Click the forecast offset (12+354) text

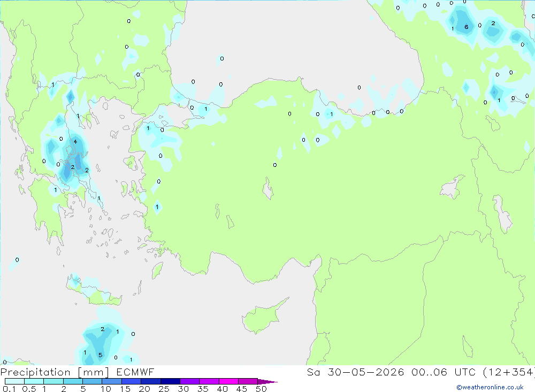pyautogui.click(x=508, y=372)
